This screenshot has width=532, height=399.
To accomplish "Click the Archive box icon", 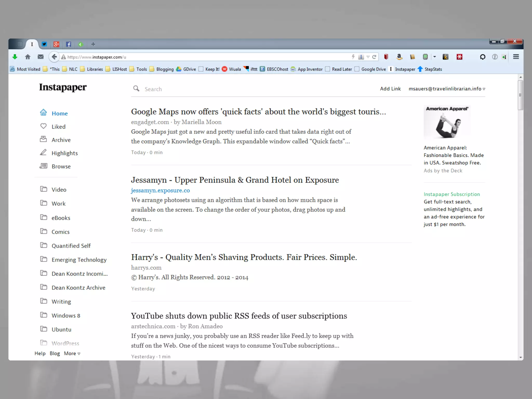I will coord(43,139).
